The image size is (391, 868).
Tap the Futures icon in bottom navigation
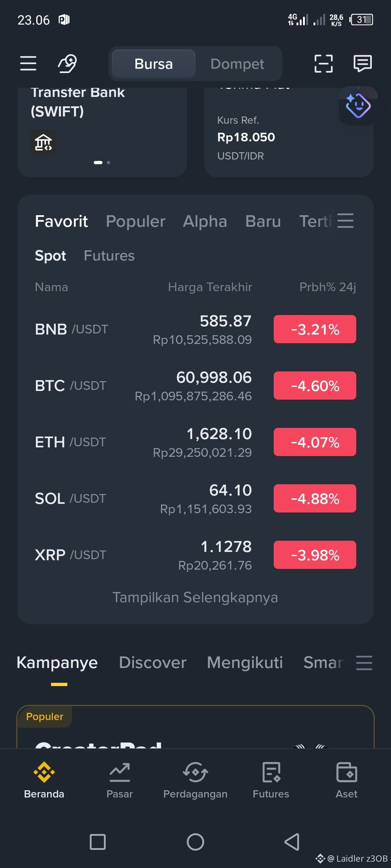click(x=271, y=772)
